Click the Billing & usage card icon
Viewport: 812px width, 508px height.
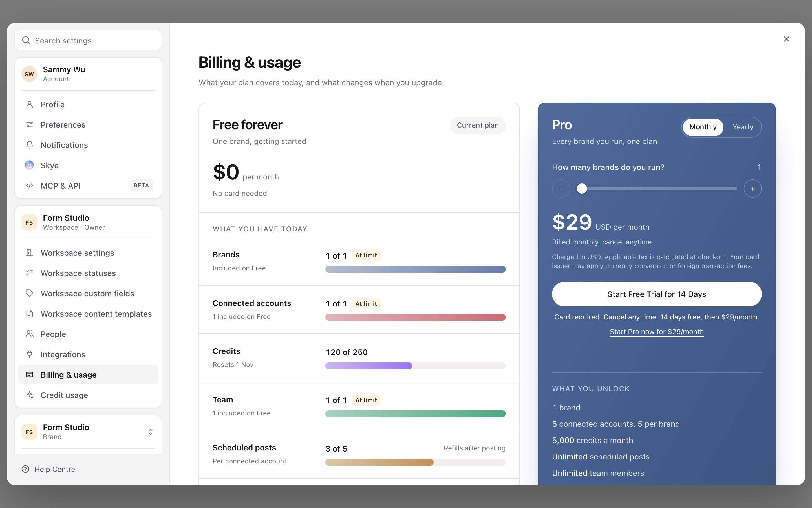click(30, 375)
